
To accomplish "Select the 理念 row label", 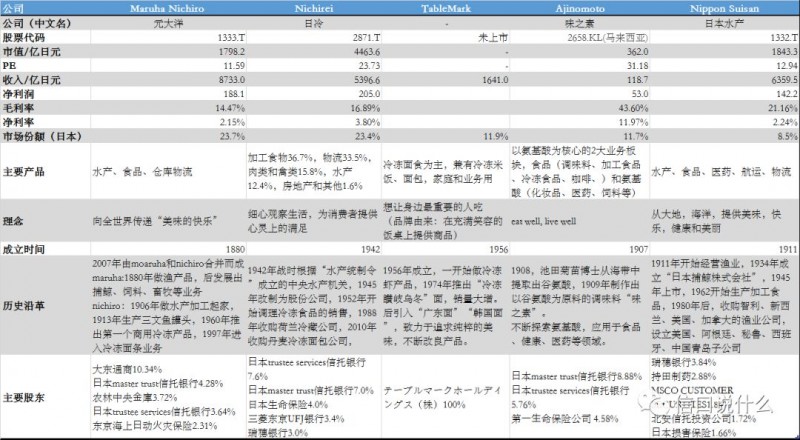I will pyautogui.click(x=13, y=221).
